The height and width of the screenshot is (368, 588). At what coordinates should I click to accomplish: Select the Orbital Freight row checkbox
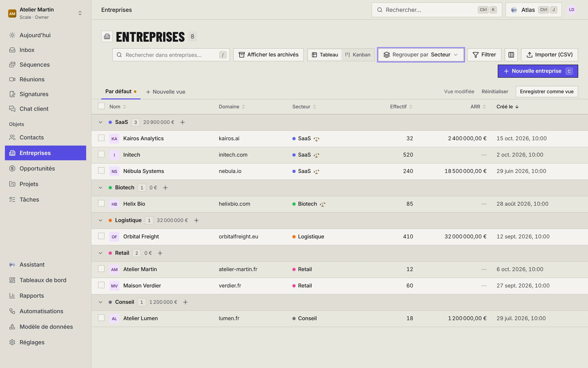(101, 236)
